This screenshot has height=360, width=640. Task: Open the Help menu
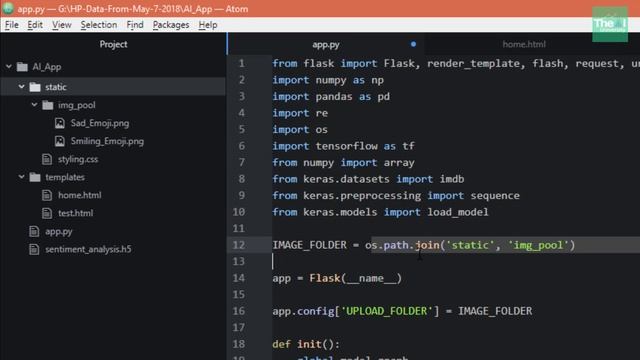[208, 25]
